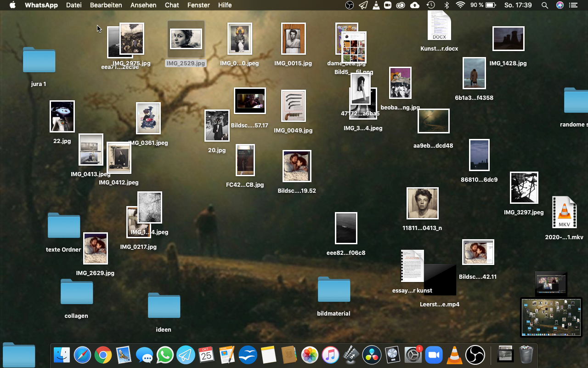Open the Bearbeiten menu
588x368 pixels.
pos(106,5)
